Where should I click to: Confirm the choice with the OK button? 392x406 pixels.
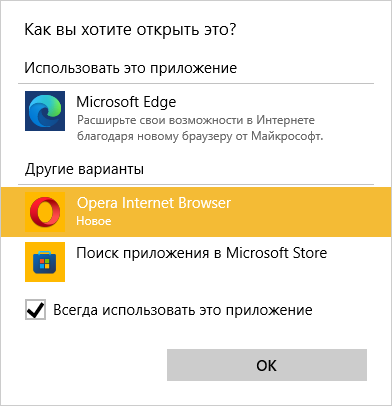click(267, 365)
